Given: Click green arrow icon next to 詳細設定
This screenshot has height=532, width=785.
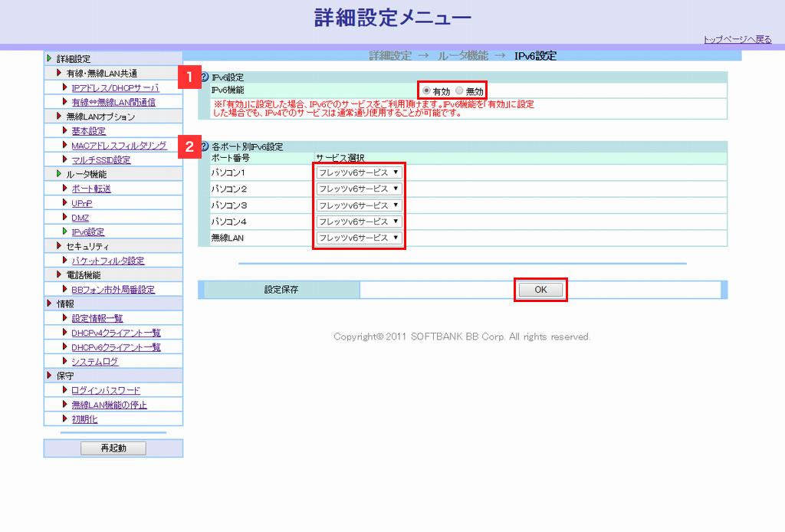Looking at the screenshot, I should (50, 59).
